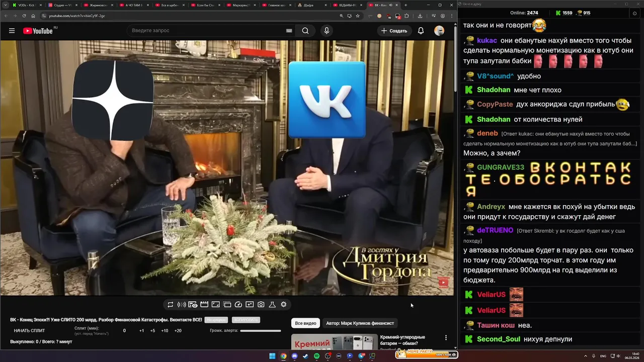Toggle the cinema clapperboard mode icon
Image resolution: width=644 pixels, height=362 pixels.
click(x=204, y=305)
